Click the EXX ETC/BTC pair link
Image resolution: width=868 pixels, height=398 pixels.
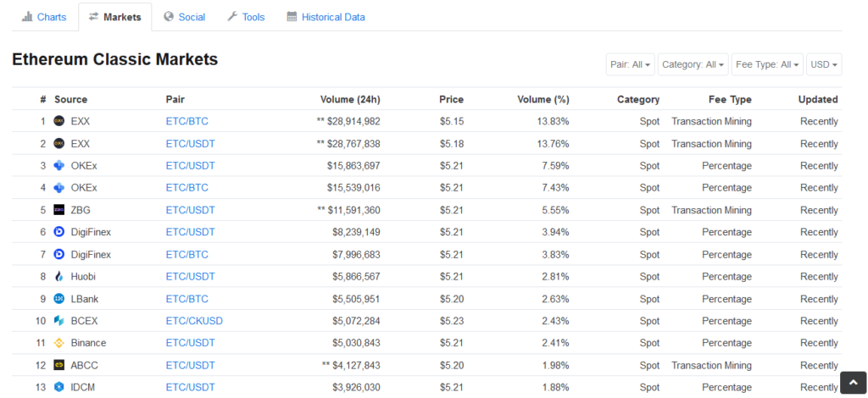(186, 121)
